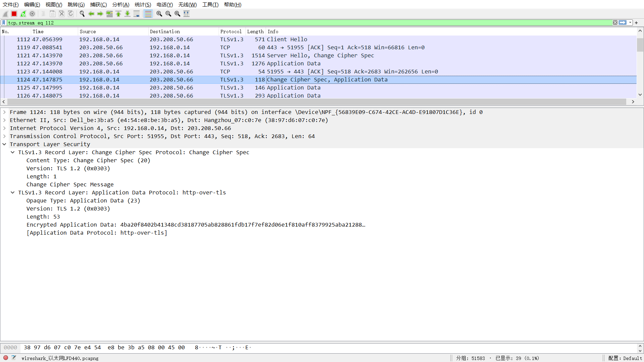Restart current capture with green fin icon
Screen dimensions: 644x362
23,14
